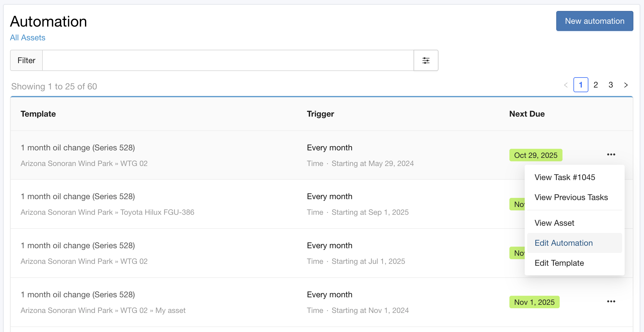Viewport: 644px width, 332px height.
Task: Click into the Filter text field
Action: [x=228, y=60]
